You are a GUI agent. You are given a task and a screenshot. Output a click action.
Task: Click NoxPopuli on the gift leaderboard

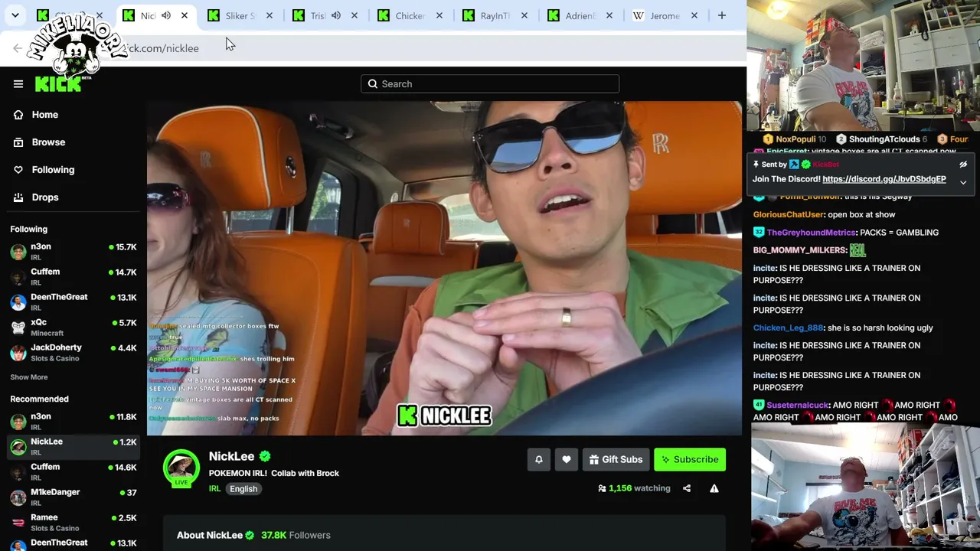tap(795, 139)
